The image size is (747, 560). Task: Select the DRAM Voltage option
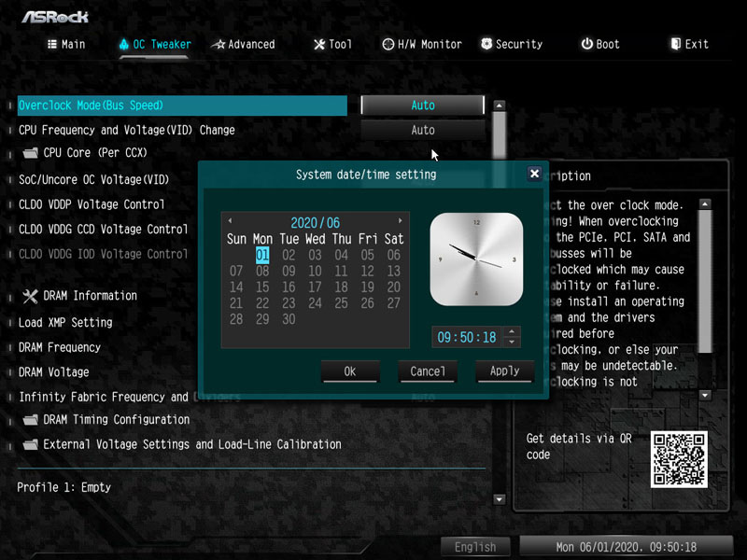[x=54, y=371]
